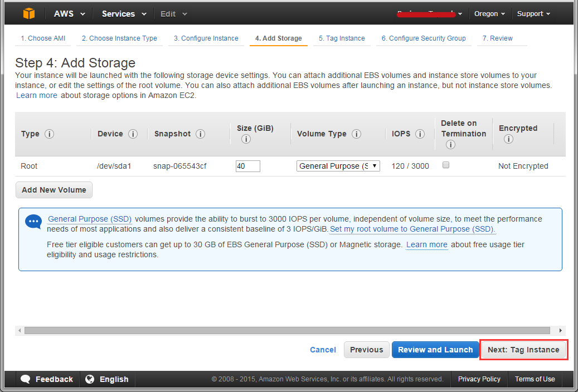
Task: Click the Feedback speech bubble icon
Action: tap(26, 379)
